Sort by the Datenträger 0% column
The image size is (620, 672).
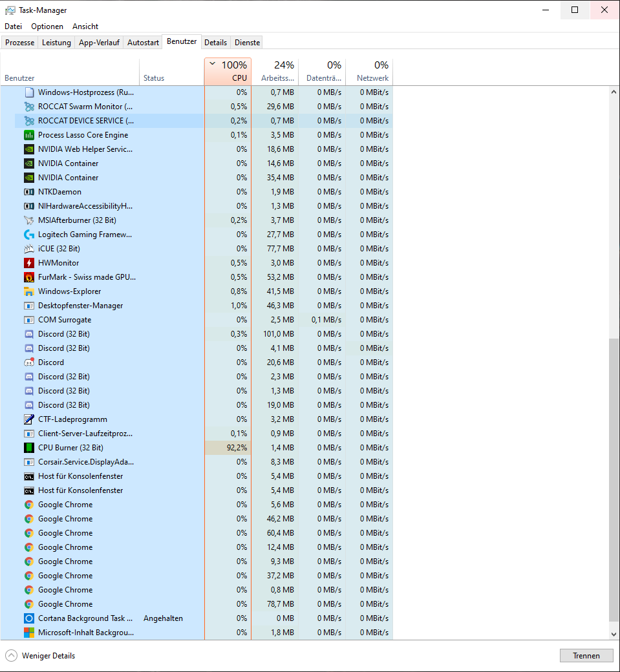(x=322, y=72)
